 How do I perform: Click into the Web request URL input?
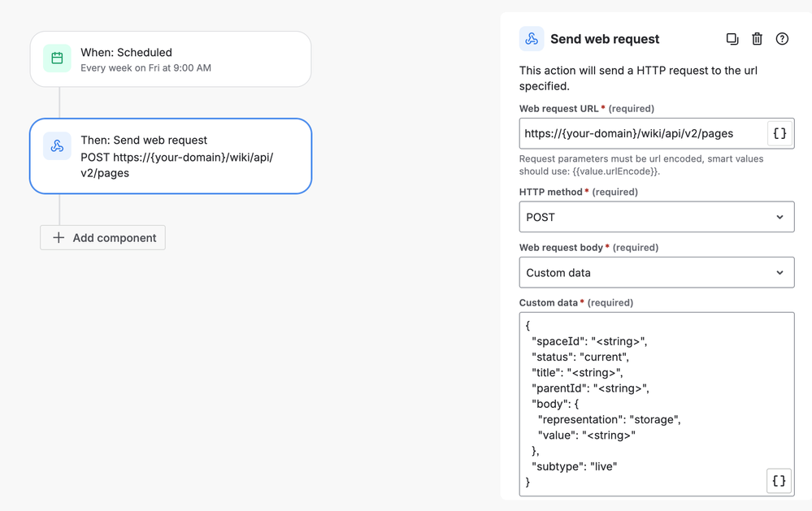pos(642,133)
